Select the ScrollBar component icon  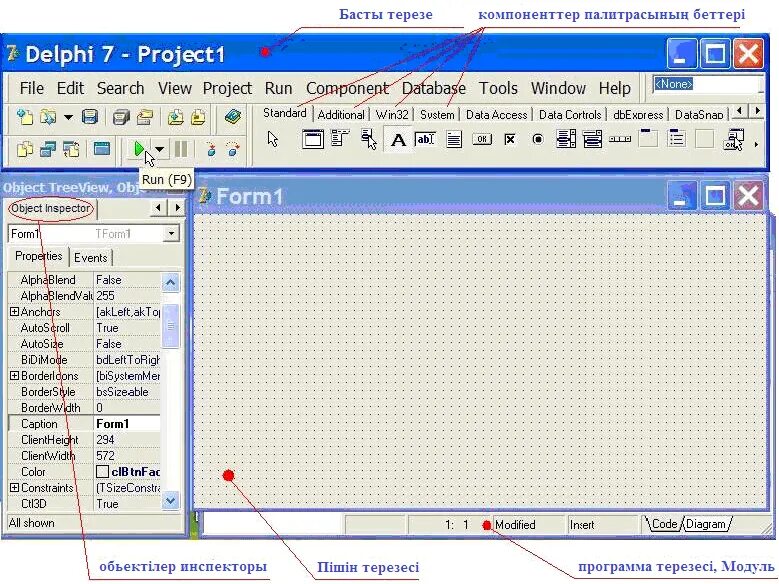coord(620,139)
